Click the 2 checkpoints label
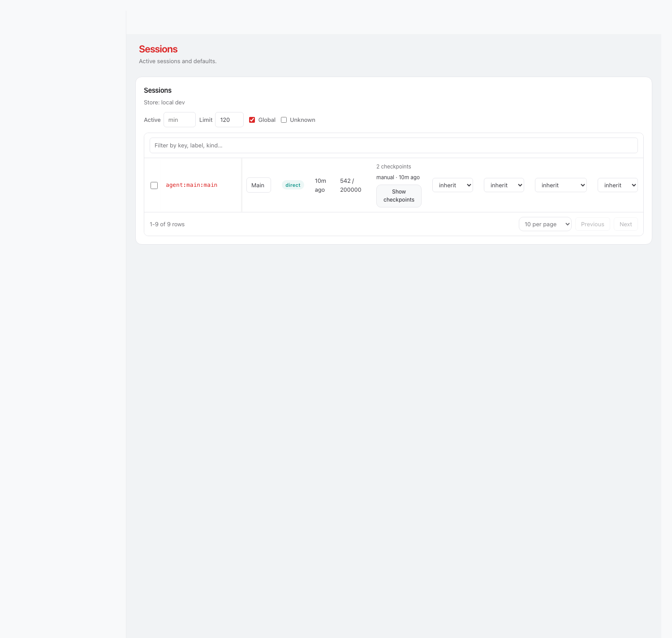Image resolution: width=672 pixels, height=638 pixels. (393, 167)
